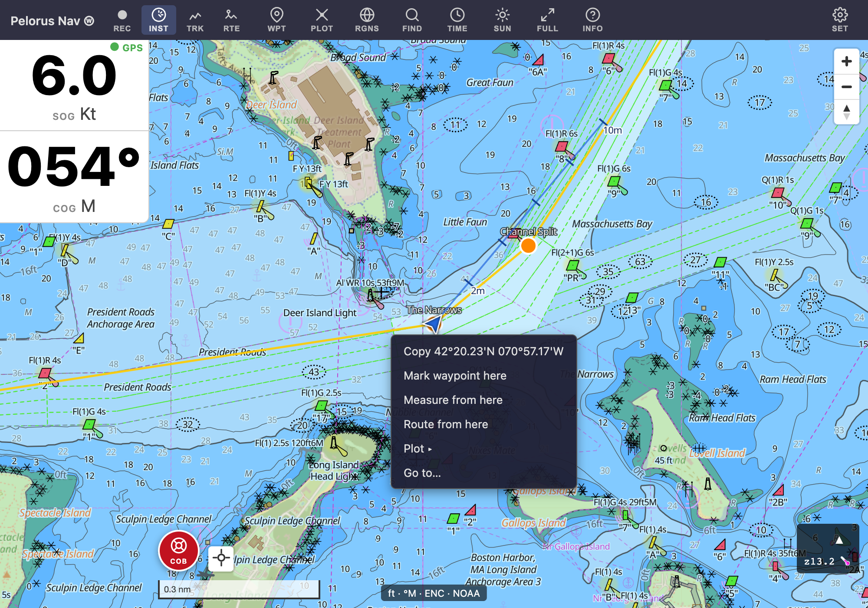The width and height of the screenshot is (868, 608).
Task: Activate the red COB button
Action: [178, 551]
